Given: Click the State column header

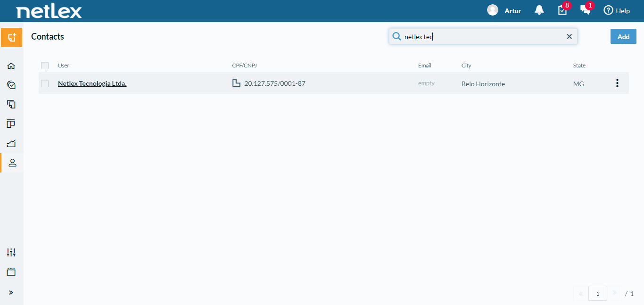Looking at the screenshot, I should (x=579, y=66).
